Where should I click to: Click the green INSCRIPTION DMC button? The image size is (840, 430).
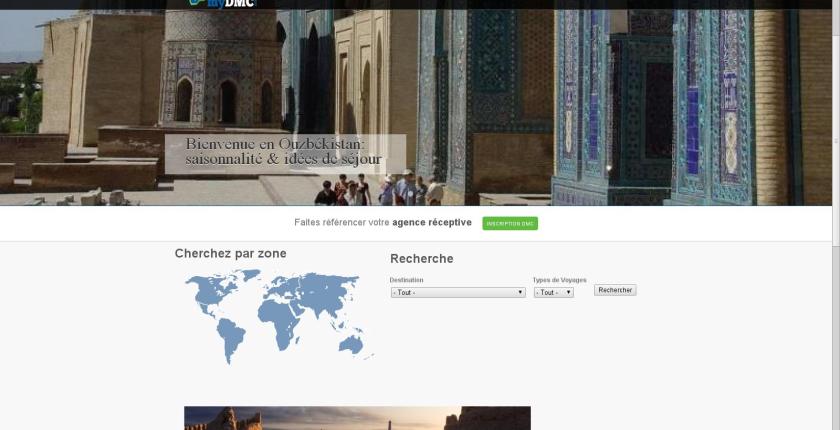click(x=510, y=223)
